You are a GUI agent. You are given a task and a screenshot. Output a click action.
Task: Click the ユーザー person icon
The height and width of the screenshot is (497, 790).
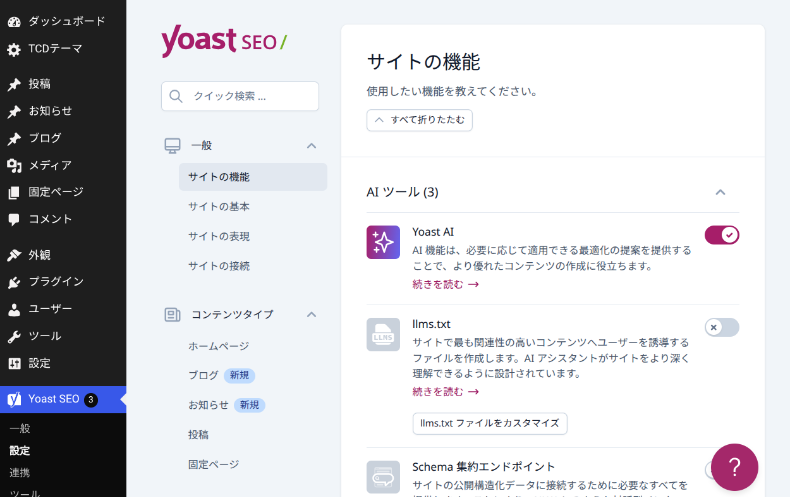[x=14, y=309]
